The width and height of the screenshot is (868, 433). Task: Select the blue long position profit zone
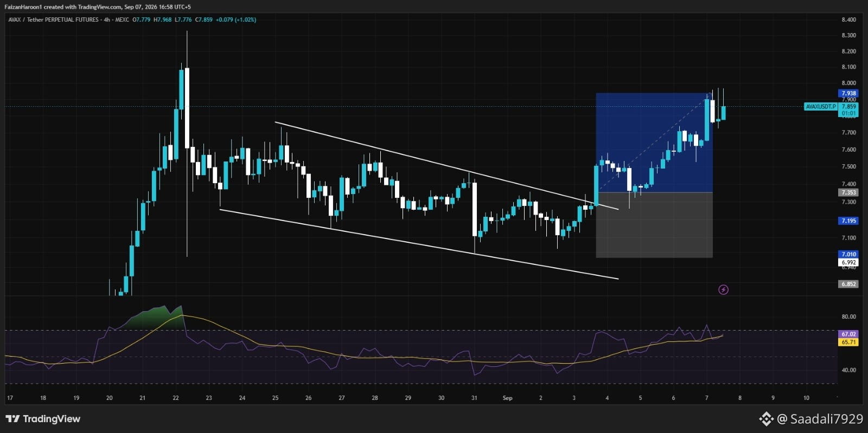coord(654,143)
